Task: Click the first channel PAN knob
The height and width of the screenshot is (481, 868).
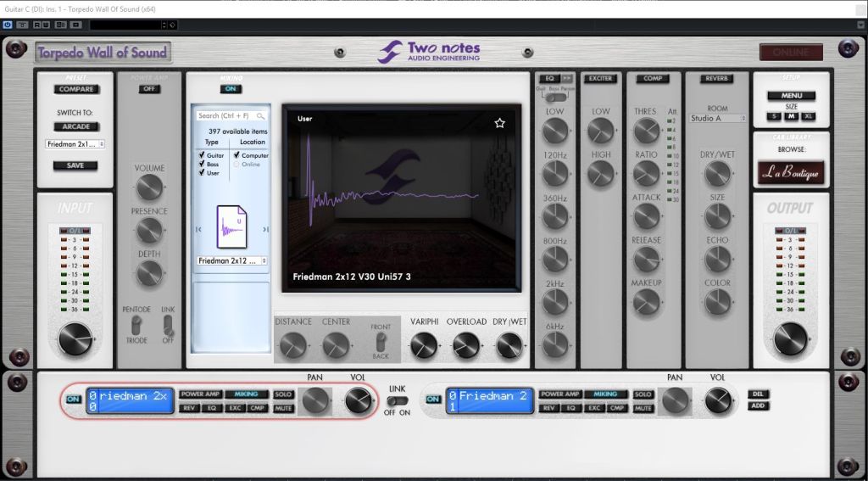Action: 315,400
